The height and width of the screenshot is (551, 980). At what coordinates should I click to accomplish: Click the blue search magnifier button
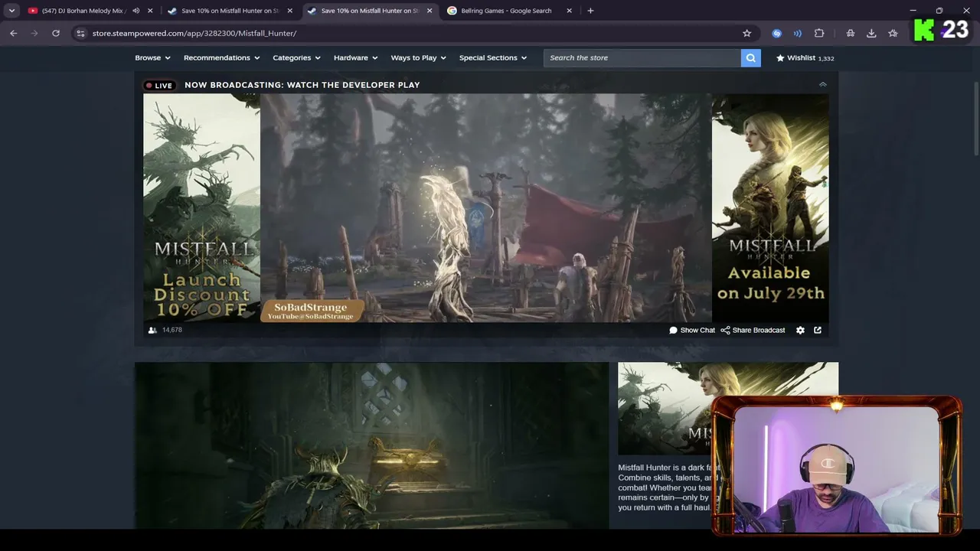tap(750, 57)
